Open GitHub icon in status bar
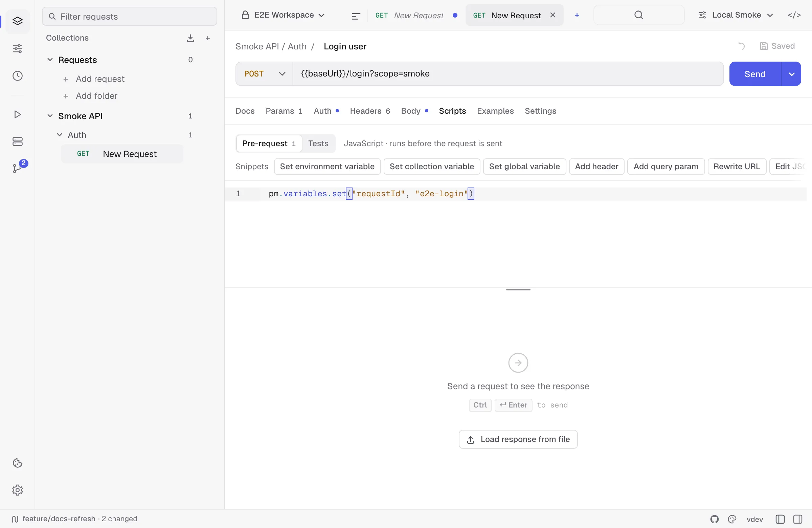 715,519
